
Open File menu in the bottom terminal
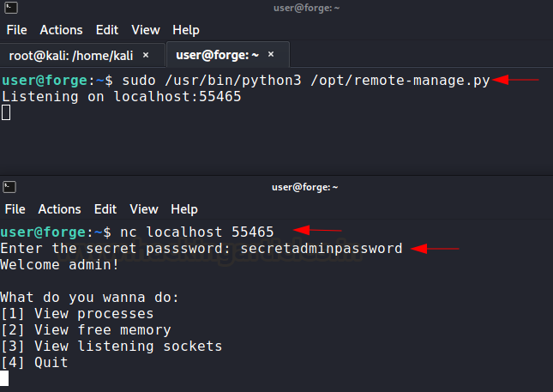click(x=16, y=209)
